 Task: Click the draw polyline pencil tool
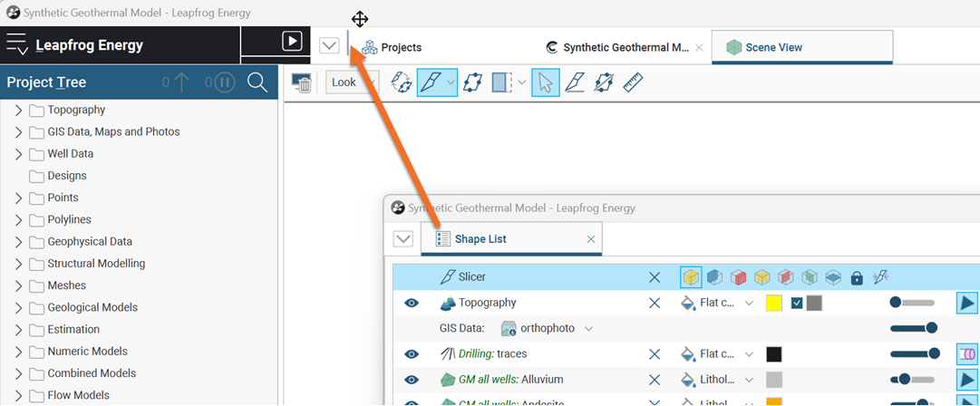[x=575, y=82]
